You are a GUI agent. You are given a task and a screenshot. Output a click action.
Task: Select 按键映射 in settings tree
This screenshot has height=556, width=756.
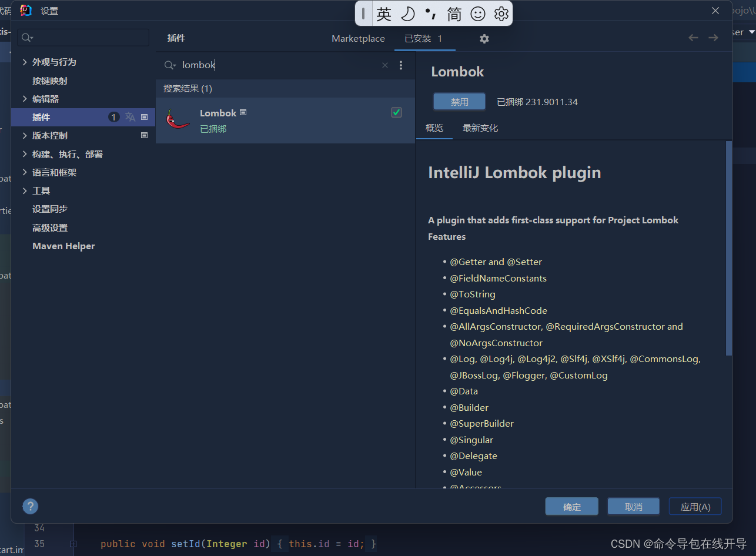pyautogui.click(x=50, y=81)
